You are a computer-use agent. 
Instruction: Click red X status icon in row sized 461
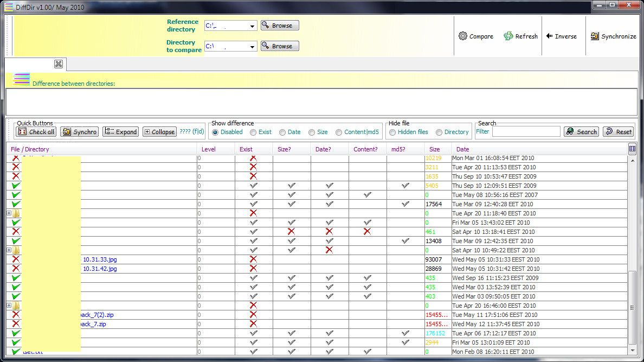click(16, 232)
